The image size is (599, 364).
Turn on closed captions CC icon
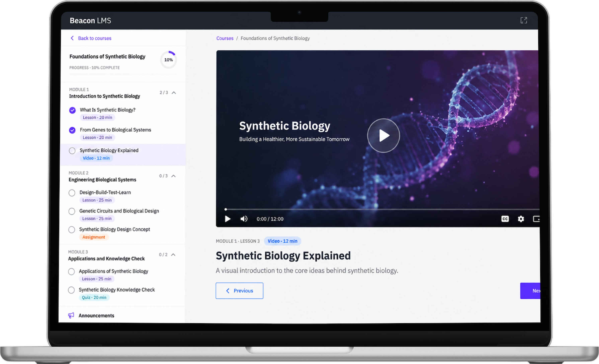pyautogui.click(x=505, y=219)
